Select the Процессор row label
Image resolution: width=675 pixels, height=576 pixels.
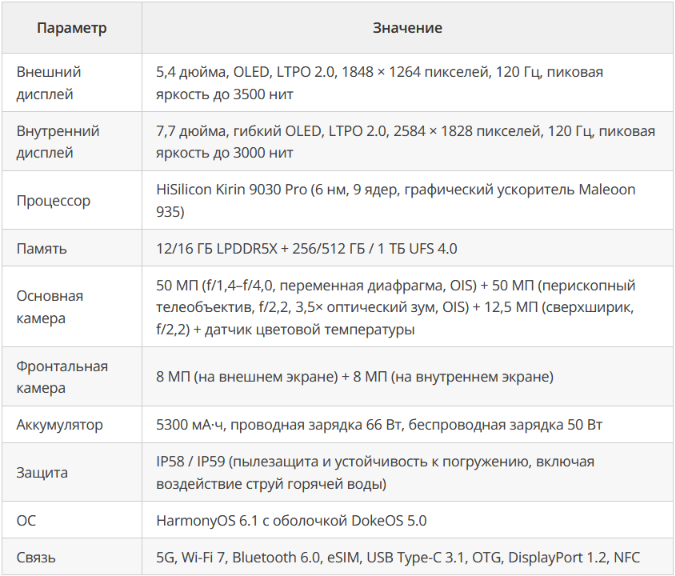(53, 201)
